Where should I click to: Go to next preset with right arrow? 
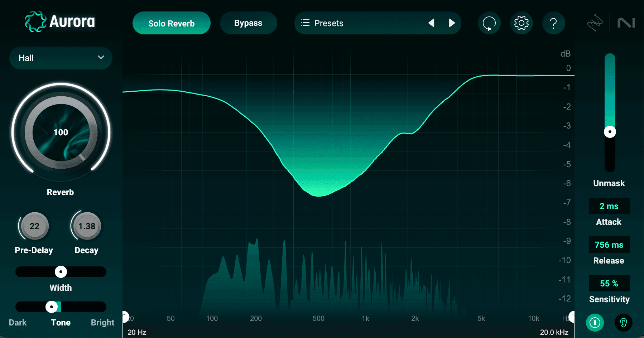[452, 23]
